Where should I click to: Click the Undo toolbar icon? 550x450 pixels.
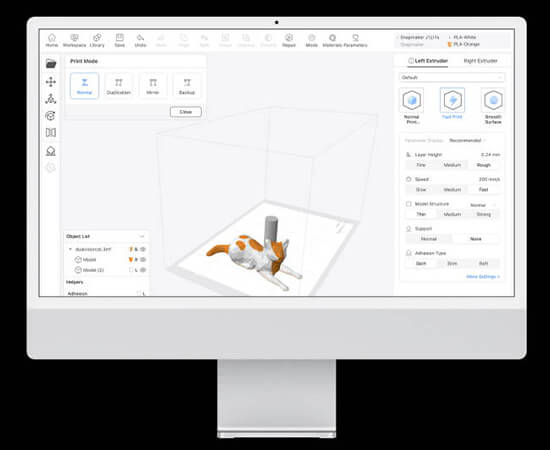pyautogui.click(x=140, y=40)
